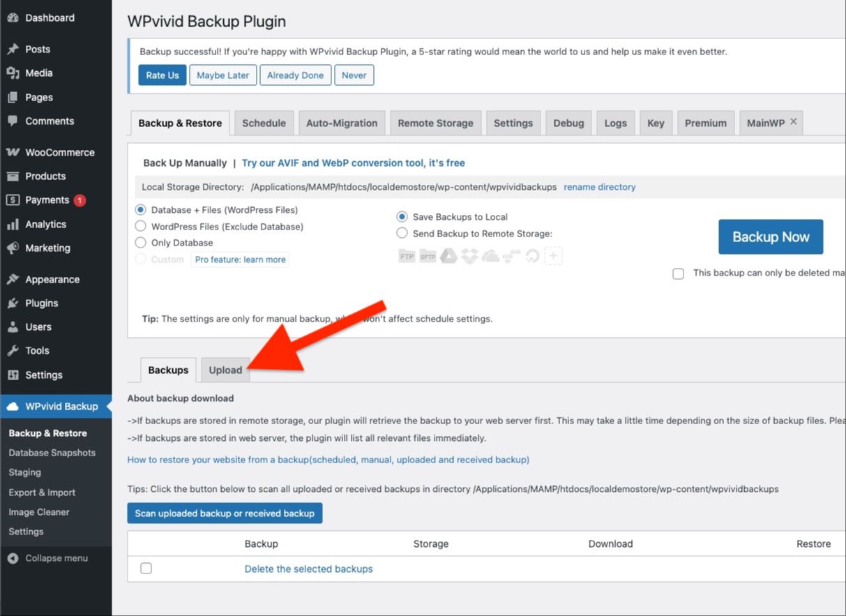846x616 pixels.
Task: Select Database + Files (WordPress Files) option
Action: pyautogui.click(x=141, y=209)
